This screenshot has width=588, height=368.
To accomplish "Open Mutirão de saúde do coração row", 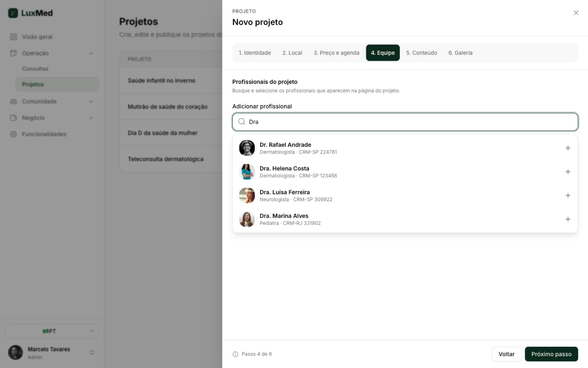I will pos(171,107).
